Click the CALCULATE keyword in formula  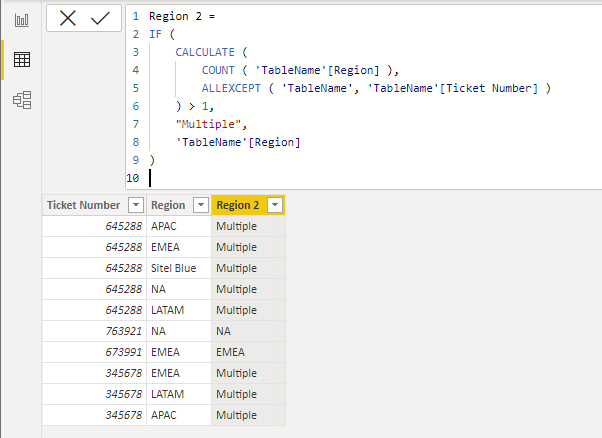click(x=205, y=52)
